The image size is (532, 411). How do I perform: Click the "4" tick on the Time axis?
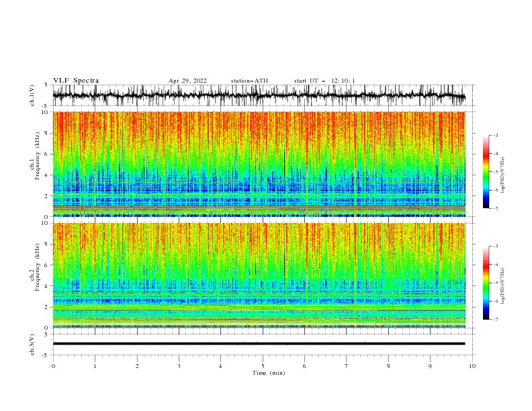[220, 366]
